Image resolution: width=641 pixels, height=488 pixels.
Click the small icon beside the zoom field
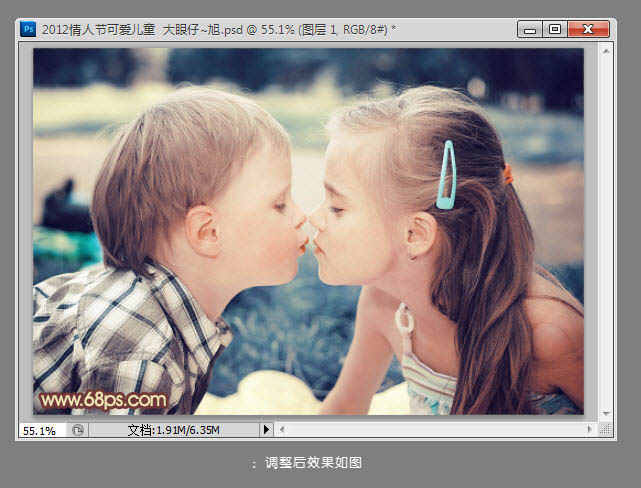78,430
